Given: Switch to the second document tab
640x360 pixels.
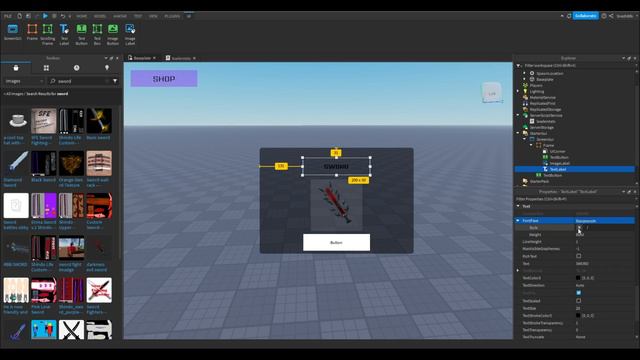Looking at the screenshot, I should pos(180,58).
